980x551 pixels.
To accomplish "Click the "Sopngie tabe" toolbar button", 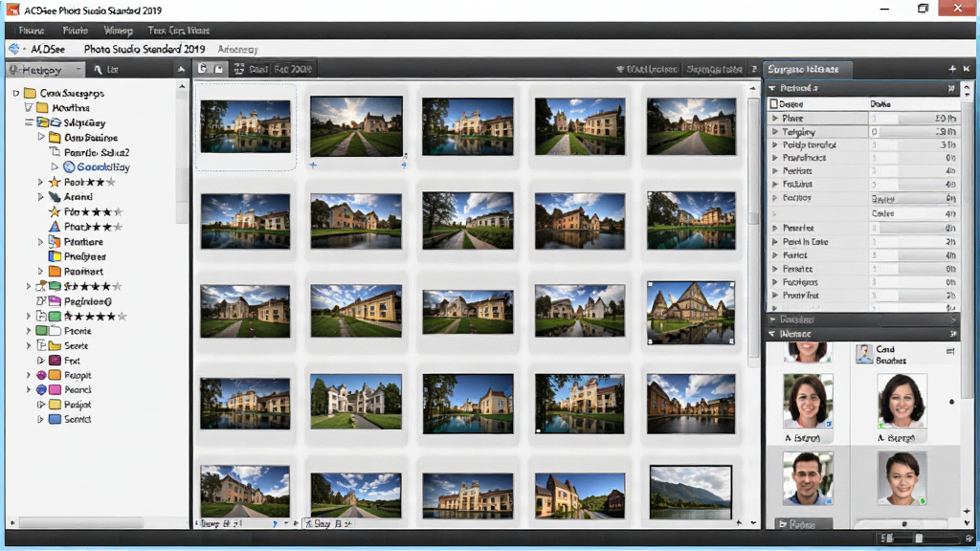I will tap(714, 69).
